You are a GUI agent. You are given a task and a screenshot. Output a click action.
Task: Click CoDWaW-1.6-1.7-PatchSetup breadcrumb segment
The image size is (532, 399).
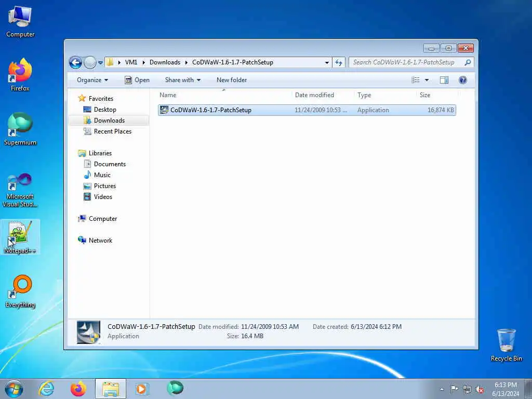pos(232,62)
